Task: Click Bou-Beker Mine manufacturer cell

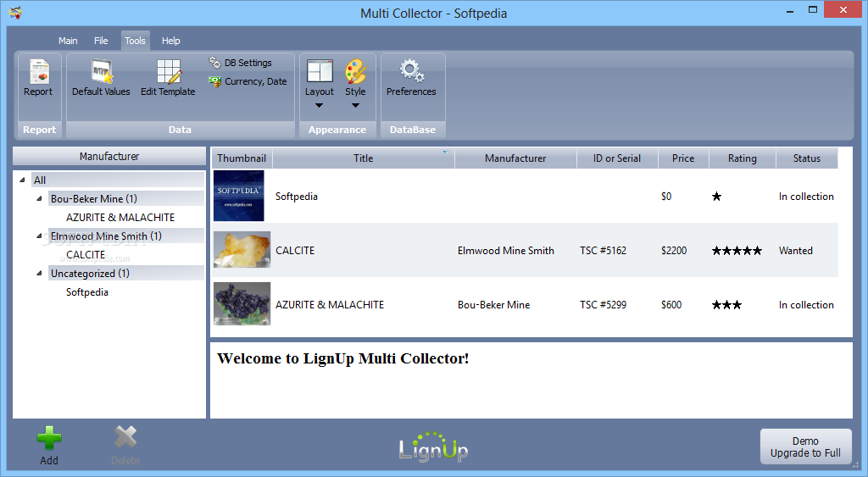Action: point(493,305)
